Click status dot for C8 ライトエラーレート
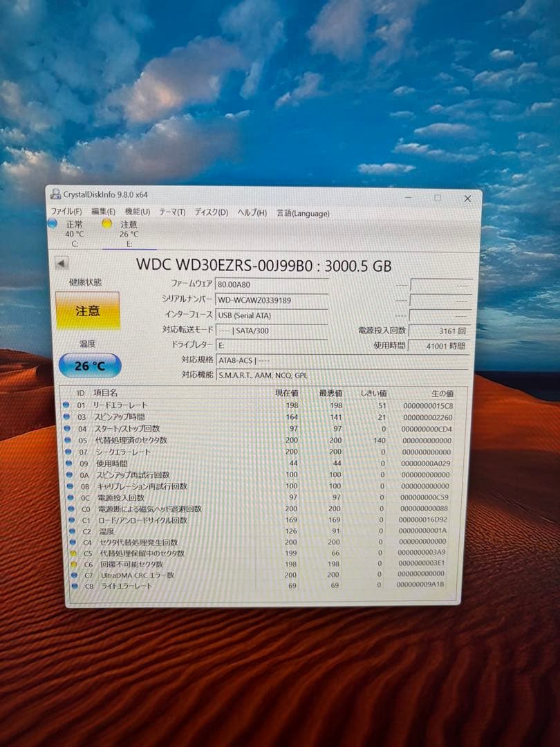Screen dimensions: 560x747 [74, 586]
